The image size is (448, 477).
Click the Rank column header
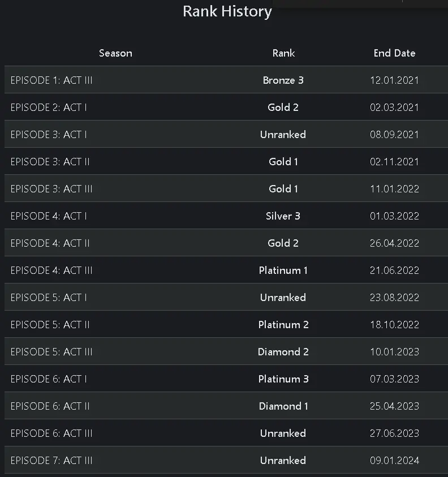point(283,53)
